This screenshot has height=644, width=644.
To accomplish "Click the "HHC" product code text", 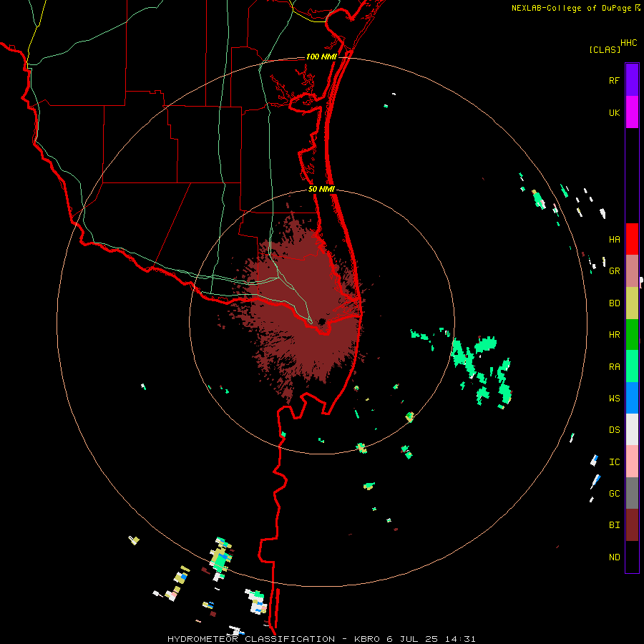I will 628,43.
